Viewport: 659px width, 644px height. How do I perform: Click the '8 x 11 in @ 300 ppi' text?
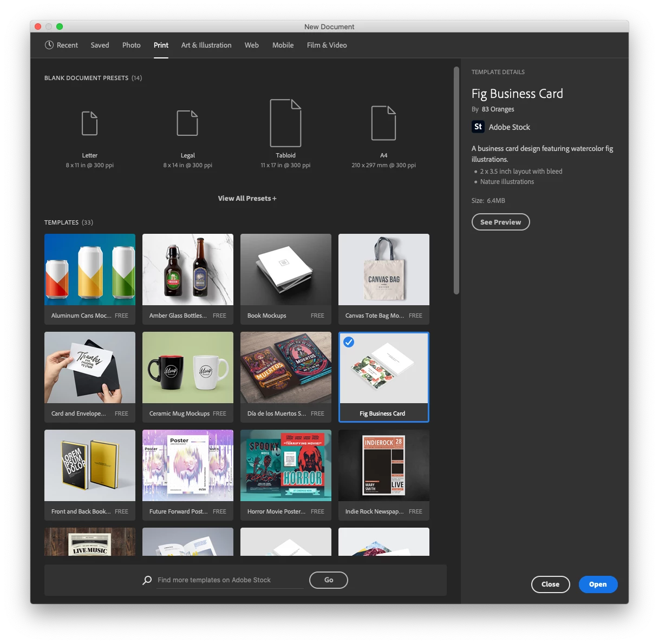pyautogui.click(x=90, y=165)
